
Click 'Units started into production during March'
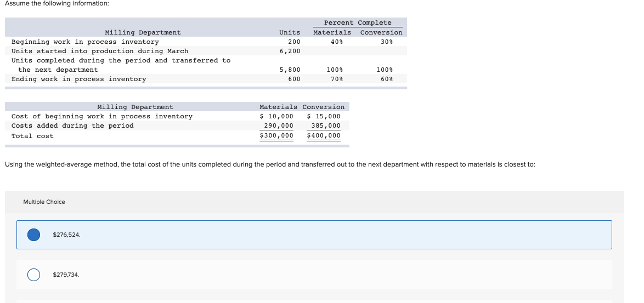coord(100,52)
